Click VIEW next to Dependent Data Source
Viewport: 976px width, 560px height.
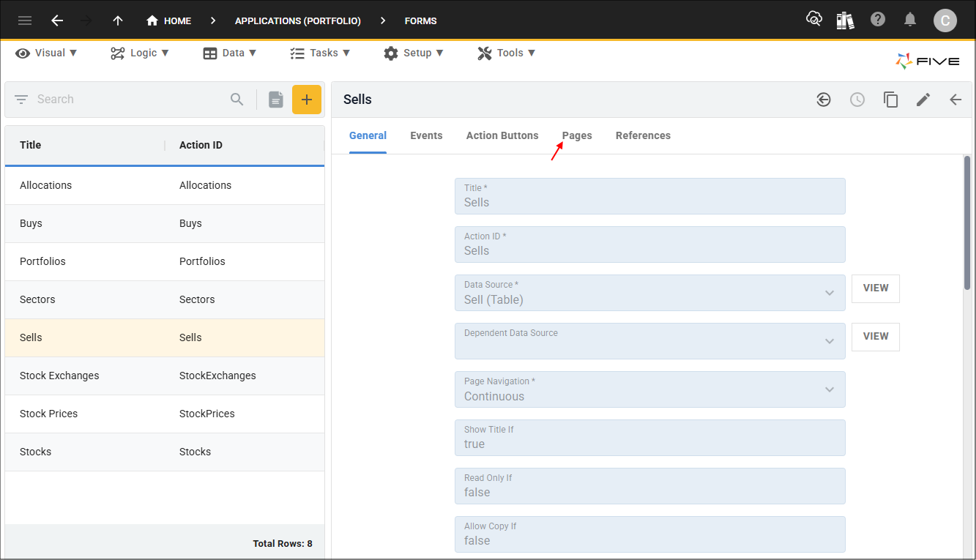point(876,337)
